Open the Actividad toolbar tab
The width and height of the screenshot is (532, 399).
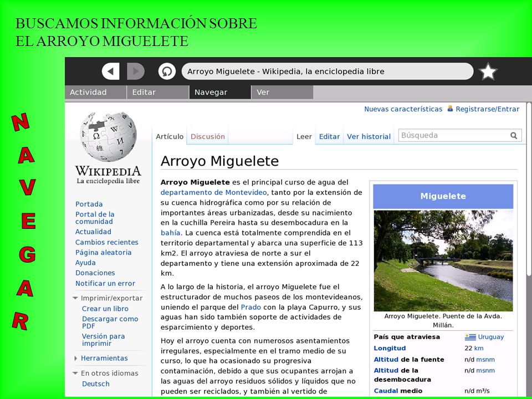(x=95, y=93)
